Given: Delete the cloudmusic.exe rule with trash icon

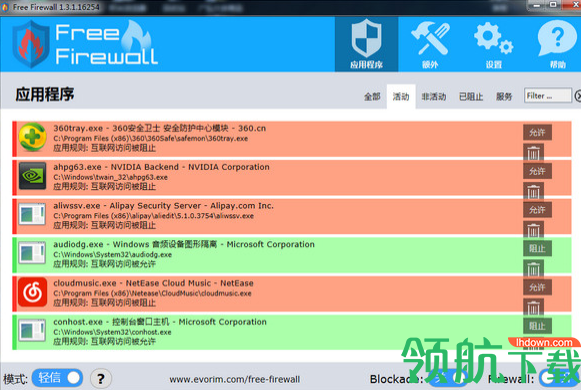Looking at the screenshot, I should click(x=533, y=307).
